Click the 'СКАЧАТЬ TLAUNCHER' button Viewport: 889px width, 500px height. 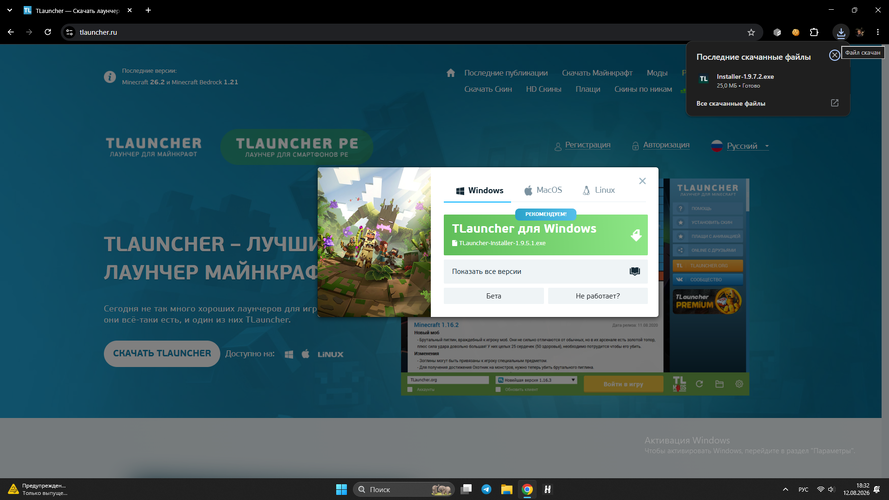[162, 353]
